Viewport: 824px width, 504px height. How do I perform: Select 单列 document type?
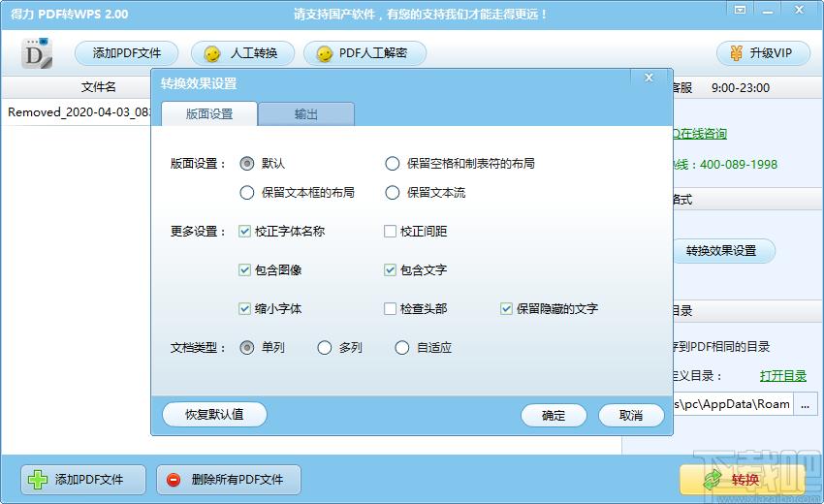tap(247, 347)
